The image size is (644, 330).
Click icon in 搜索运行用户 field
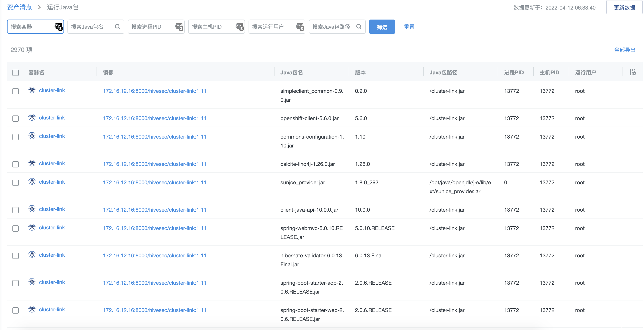pyautogui.click(x=300, y=26)
